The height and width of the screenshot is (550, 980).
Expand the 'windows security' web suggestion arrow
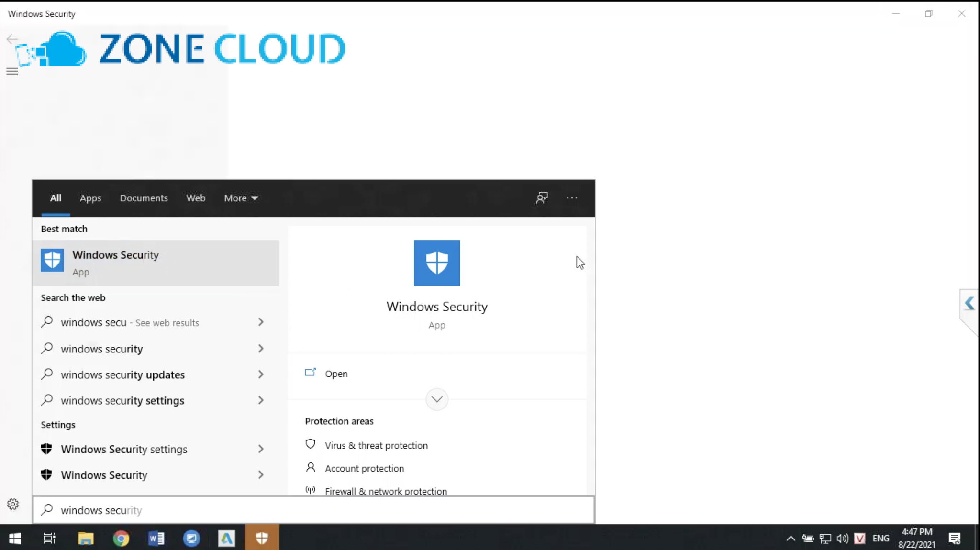pos(261,348)
